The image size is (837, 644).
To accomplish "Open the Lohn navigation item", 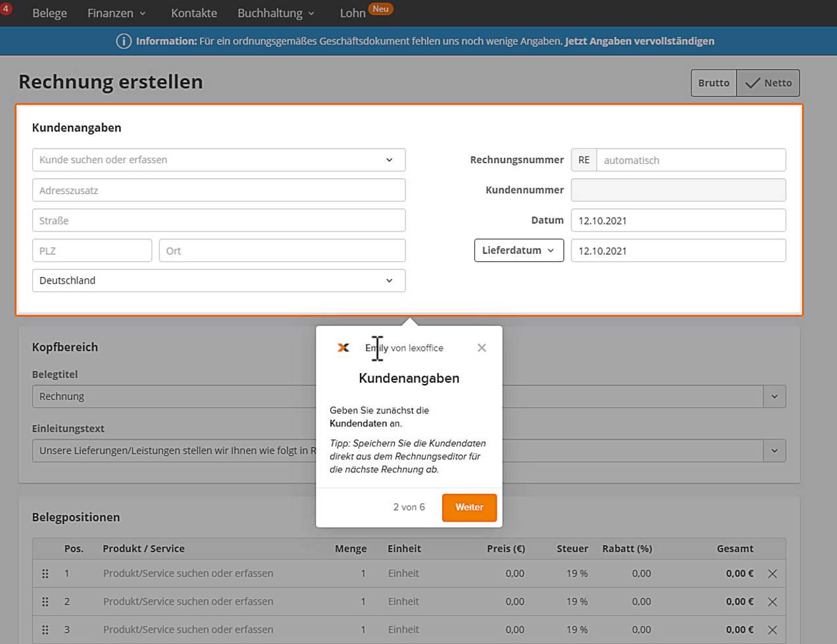I will (353, 13).
